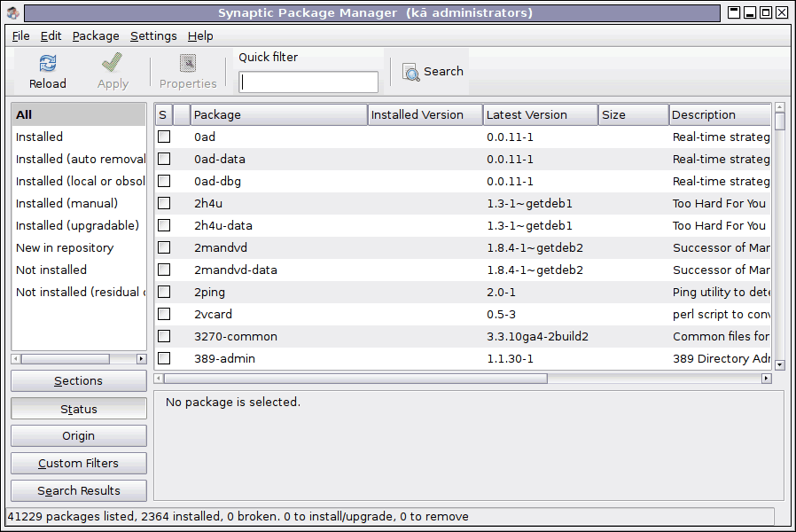Image resolution: width=796 pixels, height=532 pixels.
Task: Toggle the status checkbox for 2vcard
Action: click(164, 314)
